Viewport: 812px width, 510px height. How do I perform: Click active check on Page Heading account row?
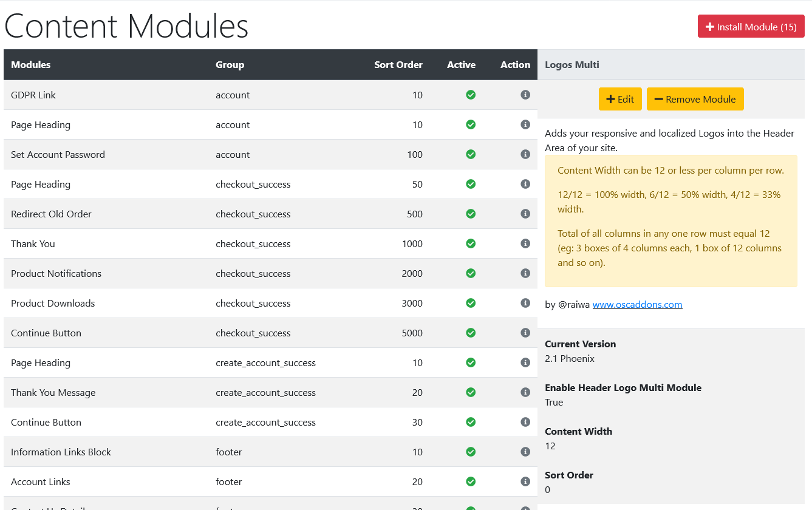pos(471,124)
